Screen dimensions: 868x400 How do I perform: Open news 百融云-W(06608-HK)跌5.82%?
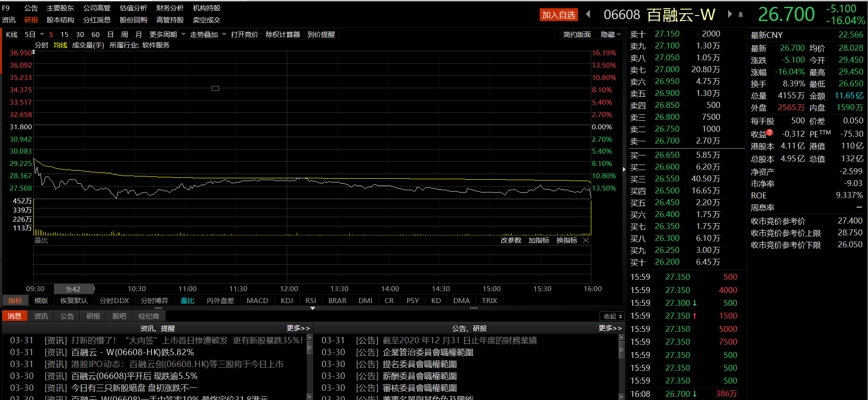(133, 352)
